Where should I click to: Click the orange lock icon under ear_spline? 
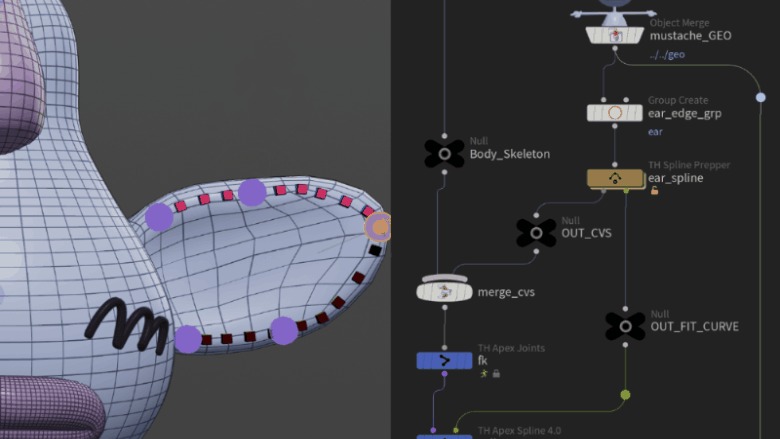pos(654,190)
